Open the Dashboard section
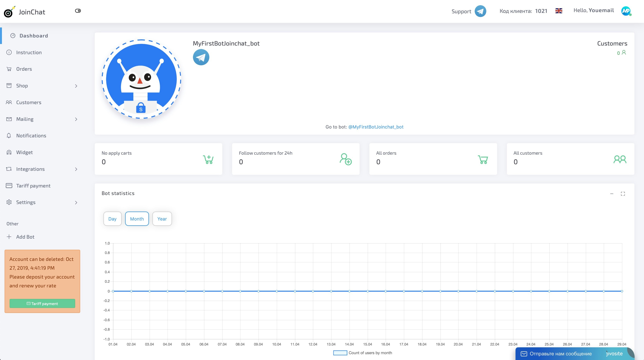The height and width of the screenshot is (360, 644). click(x=34, y=36)
